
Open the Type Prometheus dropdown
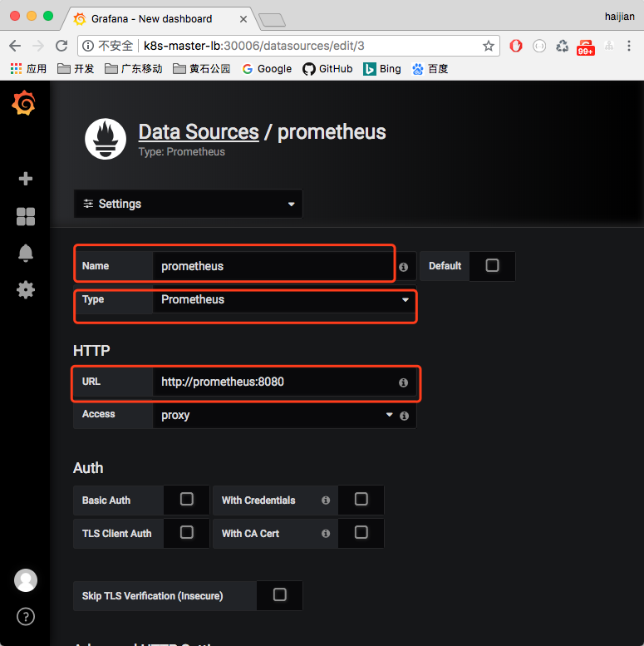coord(284,299)
